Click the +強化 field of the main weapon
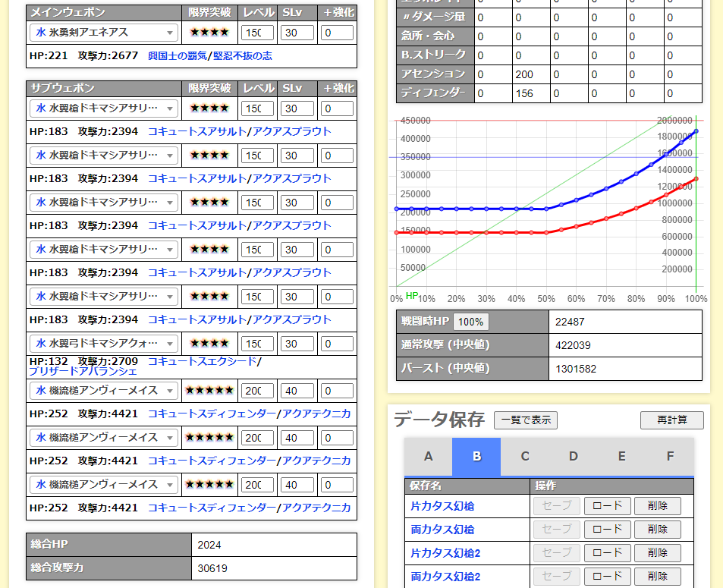The height and width of the screenshot is (588, 723). 337,33
